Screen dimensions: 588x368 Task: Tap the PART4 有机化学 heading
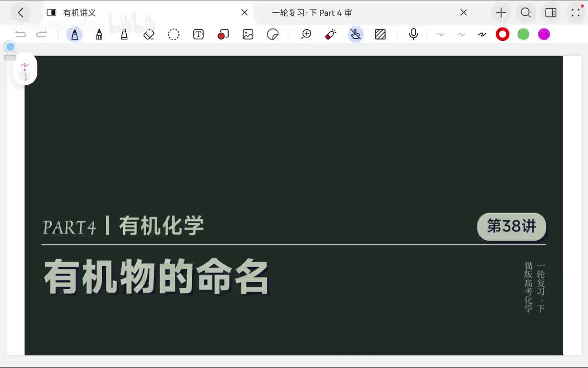point(123,226)
